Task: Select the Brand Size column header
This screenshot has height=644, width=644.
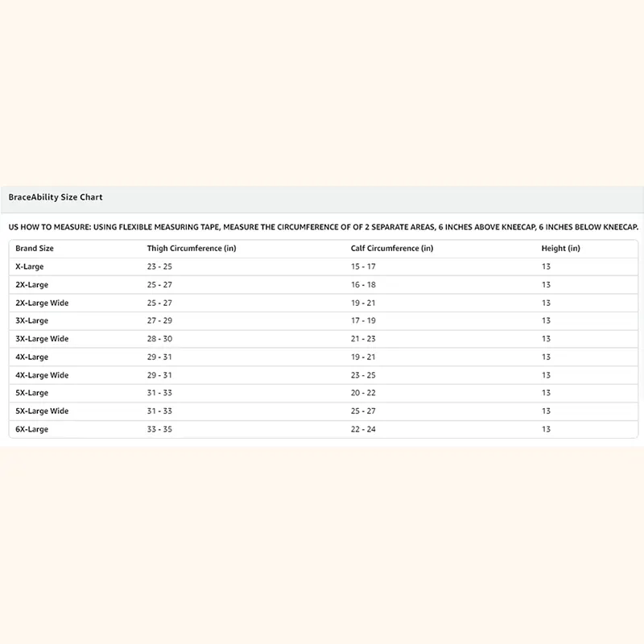Action: coord(35,249)
